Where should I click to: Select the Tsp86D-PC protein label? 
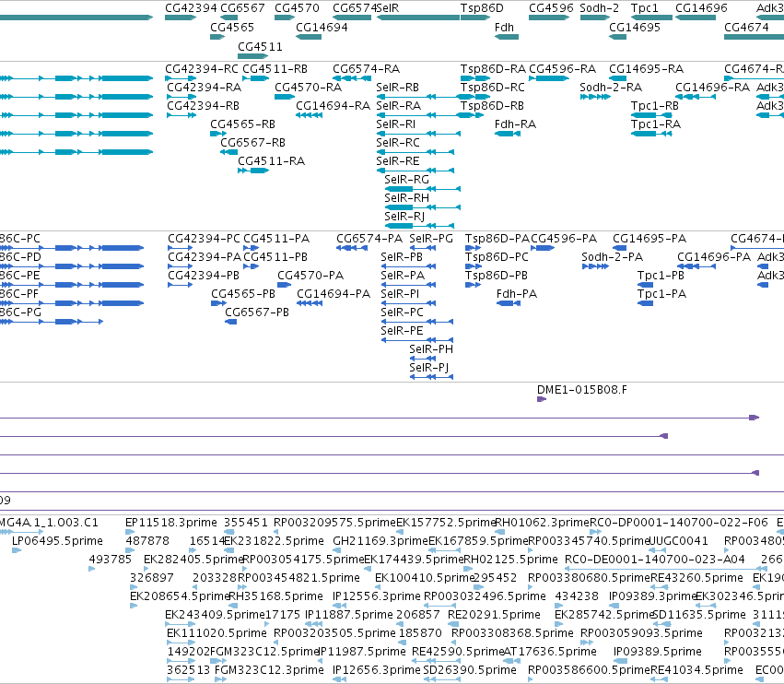(x=497, y=256)
